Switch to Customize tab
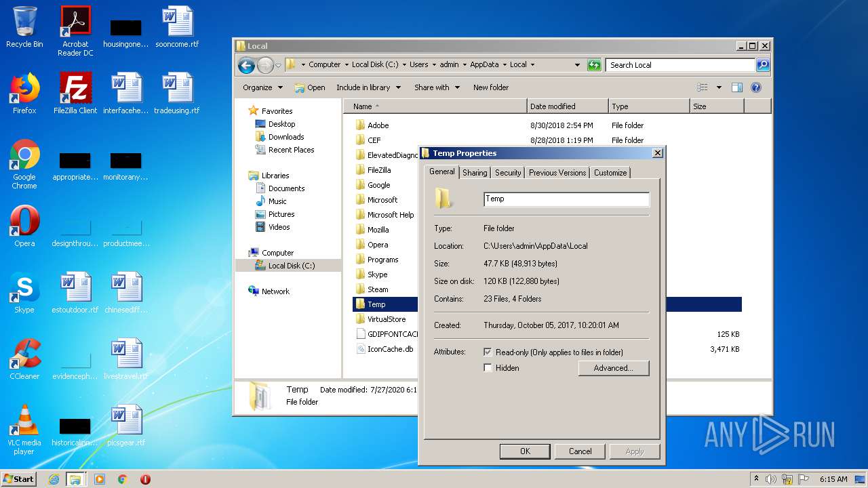This screenshot has height=488, width=868. click(610, 173)
